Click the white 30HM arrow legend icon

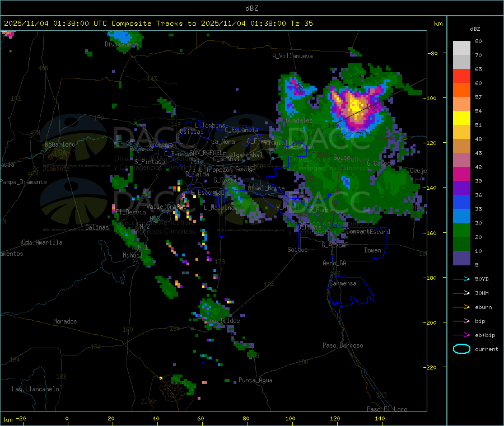point(461,293)
